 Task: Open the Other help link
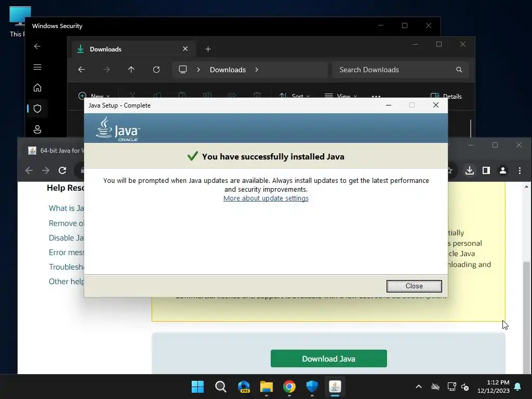pyautogui.click(x=66, y=282)
